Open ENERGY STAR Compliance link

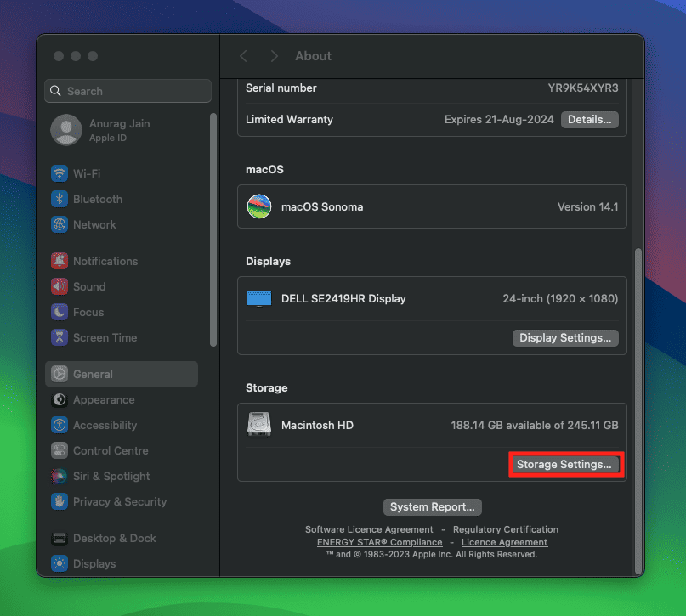(380, 542)
